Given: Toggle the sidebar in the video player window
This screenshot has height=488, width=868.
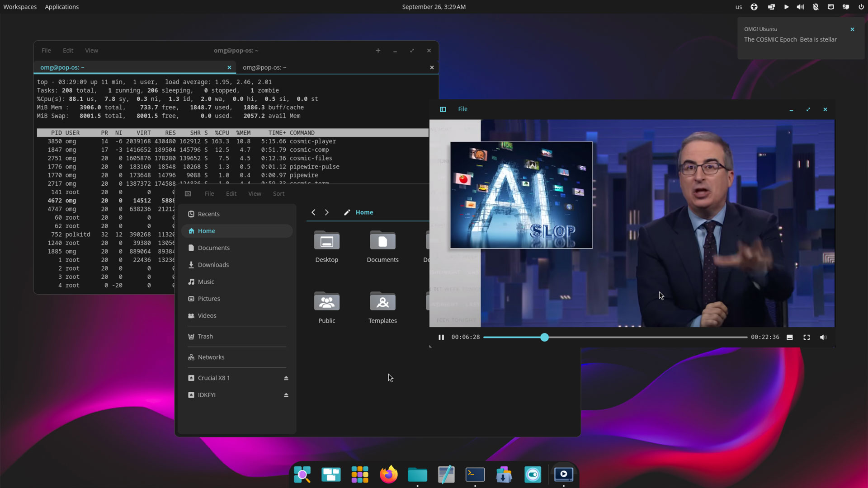Looking at the screenshot, I should coord(443,109).
